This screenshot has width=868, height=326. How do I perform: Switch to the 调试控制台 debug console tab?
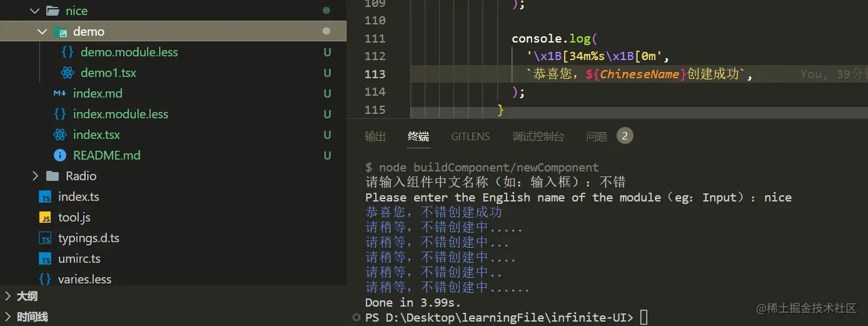pyautogui.click(x=538, y=136)
